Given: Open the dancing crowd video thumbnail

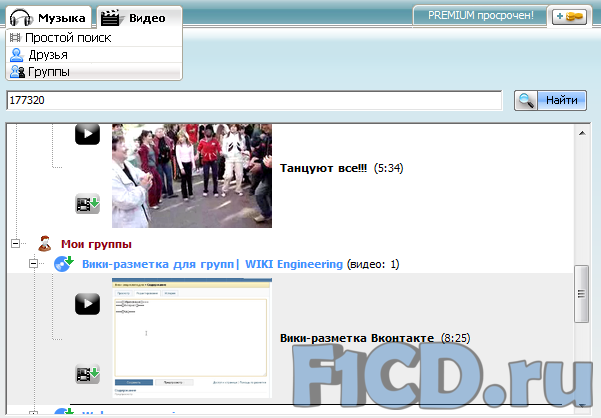Looking at the screenshot, I should click(192, 175).
